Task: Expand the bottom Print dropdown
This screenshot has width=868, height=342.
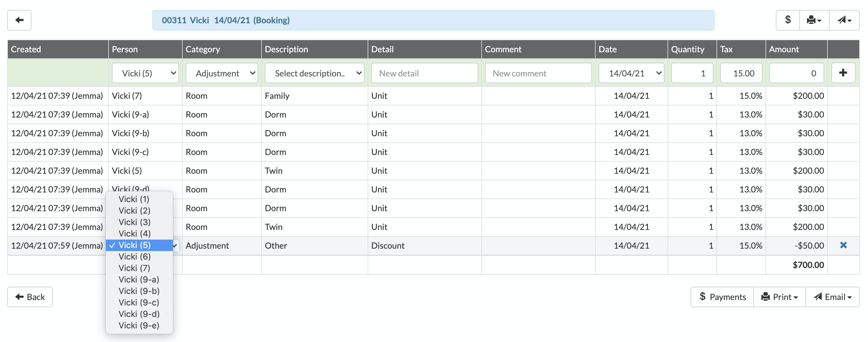Action: 779,297
